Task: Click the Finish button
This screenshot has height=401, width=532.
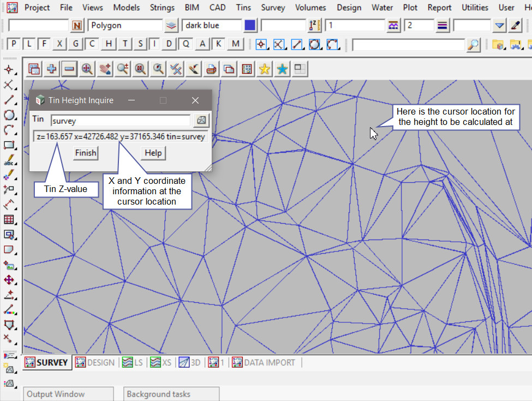Action: [x=86, y=153]
